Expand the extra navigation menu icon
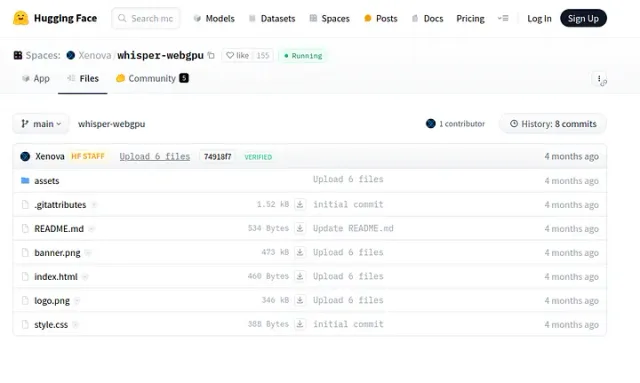This screenshot has width=640, height=383. tap(503, 18)
